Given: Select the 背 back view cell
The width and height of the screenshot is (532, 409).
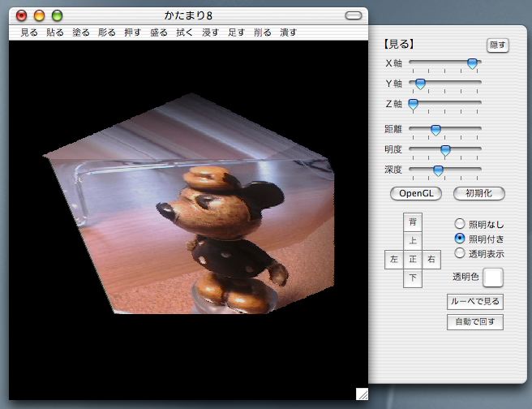Looking at the screenshot, I should [413, 222].
